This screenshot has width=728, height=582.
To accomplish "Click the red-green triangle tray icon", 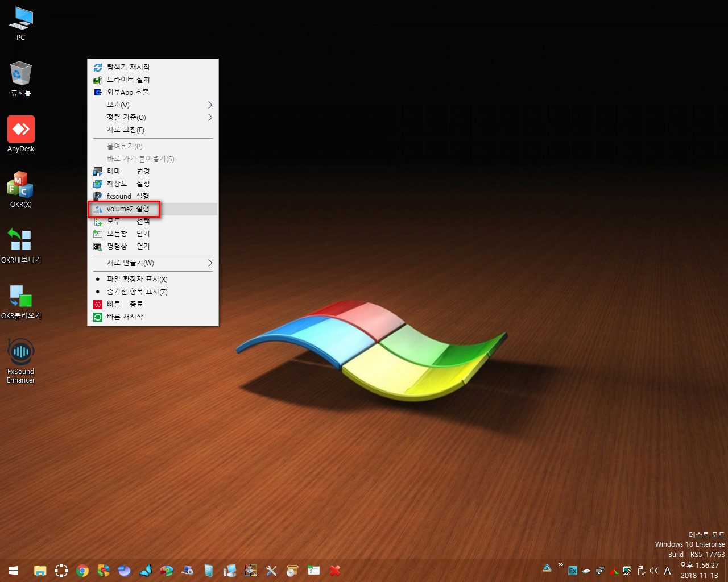I will point(614,571).
